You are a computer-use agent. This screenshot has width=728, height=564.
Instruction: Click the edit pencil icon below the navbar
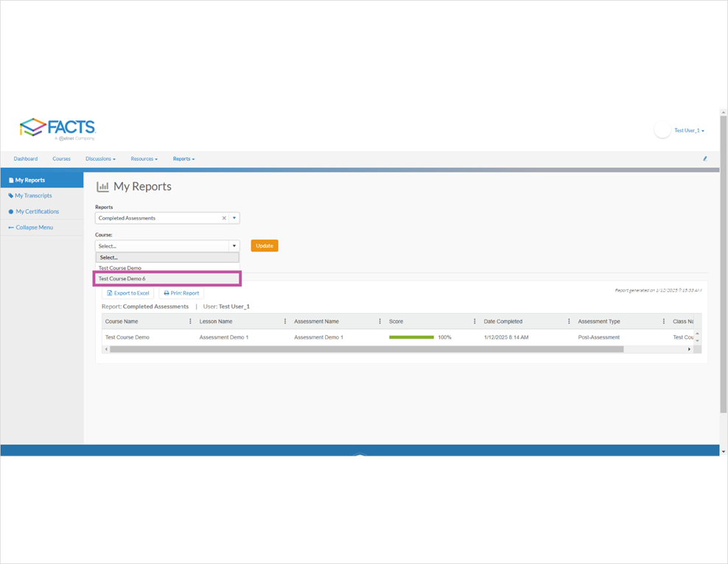click(704, 158)
